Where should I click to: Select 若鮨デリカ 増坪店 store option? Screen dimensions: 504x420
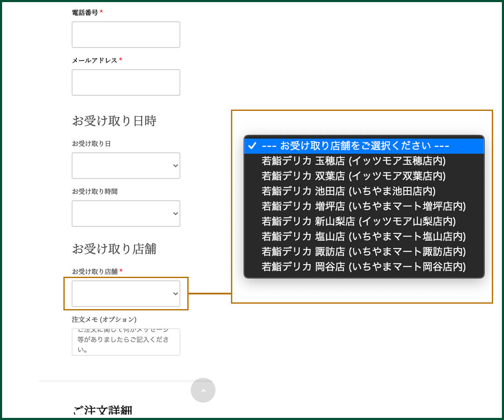pyautogui.click(x=364, y=206)
